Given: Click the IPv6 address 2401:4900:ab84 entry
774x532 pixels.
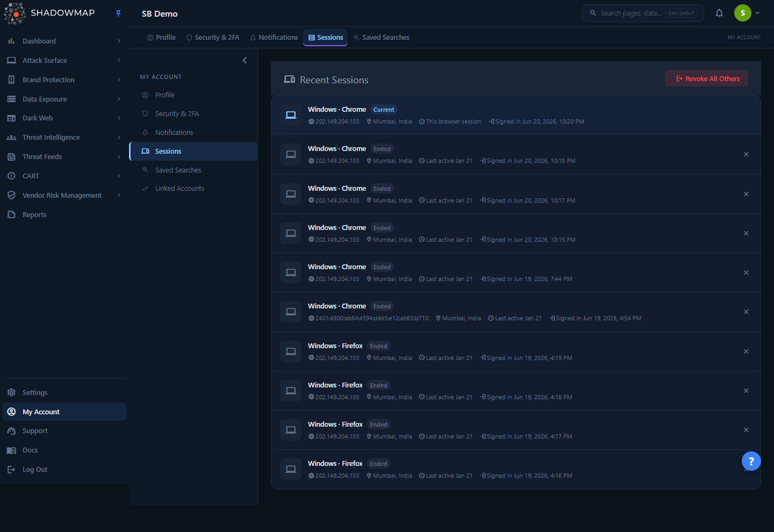Looking at the screenshot, I should [x=372, y=319].
